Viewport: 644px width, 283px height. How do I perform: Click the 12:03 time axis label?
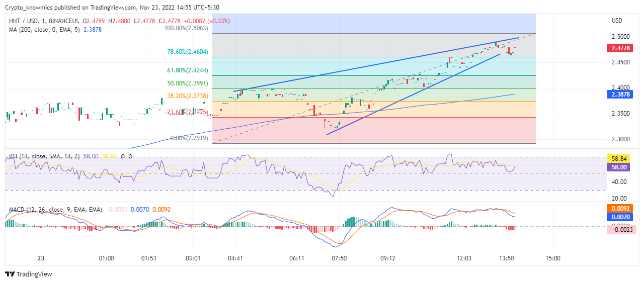463,258
